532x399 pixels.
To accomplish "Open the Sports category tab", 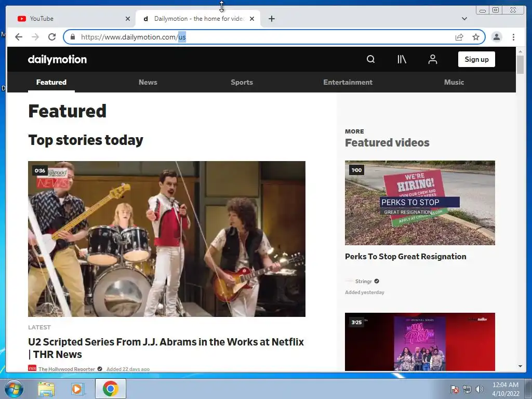I will point(242,82).
